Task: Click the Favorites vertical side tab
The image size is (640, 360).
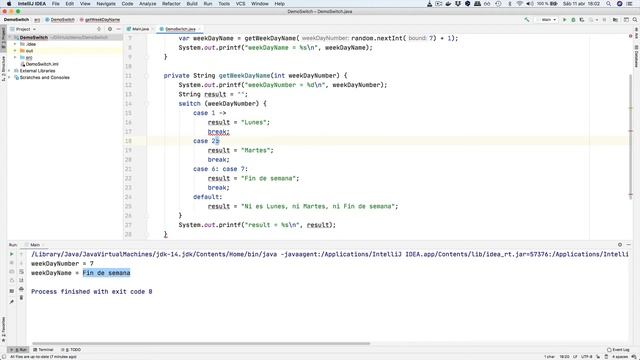Action: pos(3,329)
